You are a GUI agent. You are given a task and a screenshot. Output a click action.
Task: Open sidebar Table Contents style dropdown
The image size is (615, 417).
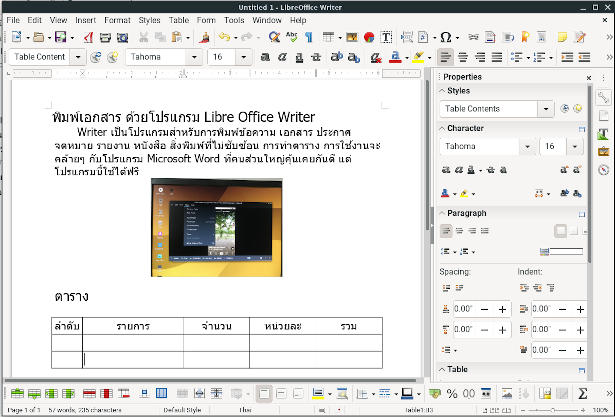pos(546,109)
